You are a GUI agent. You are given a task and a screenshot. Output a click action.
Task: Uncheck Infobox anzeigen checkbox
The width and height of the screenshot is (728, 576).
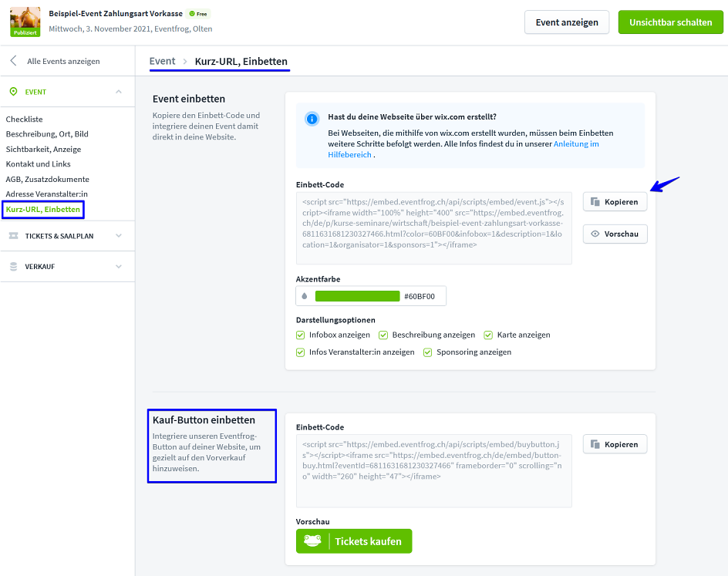click(x=301, y=335)
